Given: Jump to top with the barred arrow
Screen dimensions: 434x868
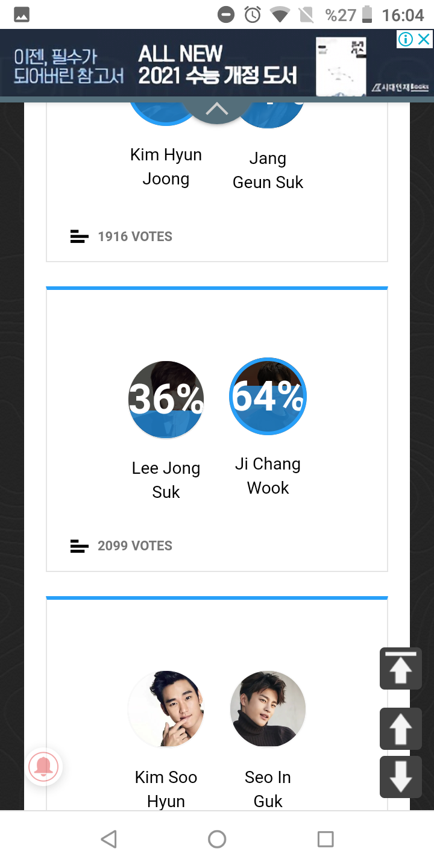Looking at the screenshot, I should [x=400, y=668].
